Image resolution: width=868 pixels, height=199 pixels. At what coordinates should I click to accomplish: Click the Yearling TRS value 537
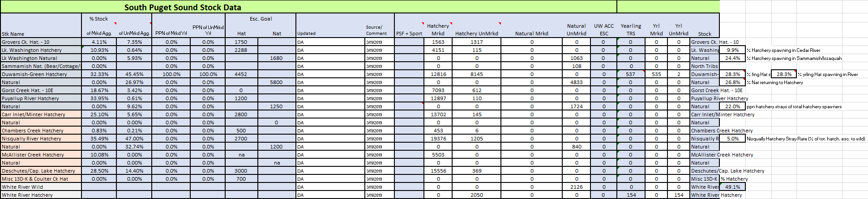tap(630, 74)
